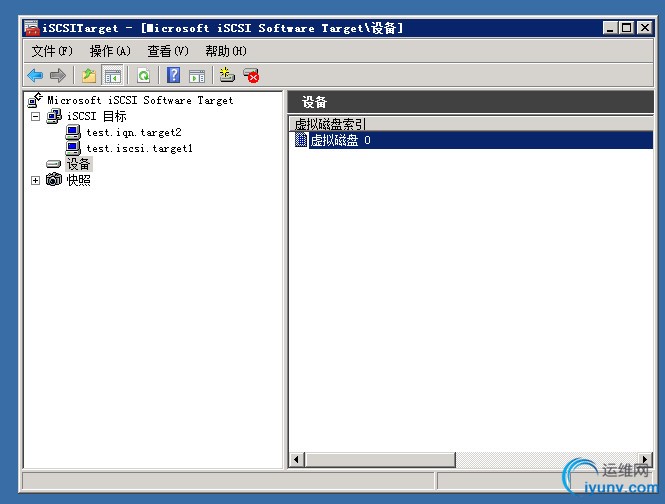The height and width of the screenshot is (504, 665).
Task: Select the 设备 tree item
Action: point(78,164)
